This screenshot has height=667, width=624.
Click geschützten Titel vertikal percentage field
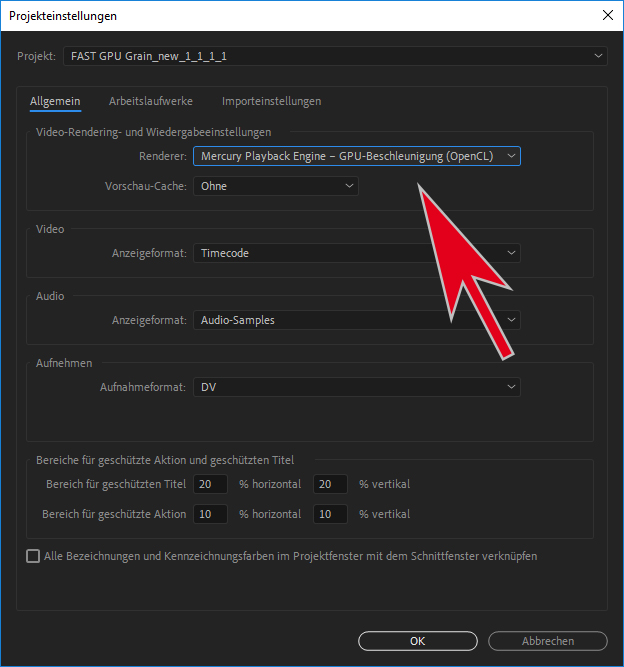point(330,484)
